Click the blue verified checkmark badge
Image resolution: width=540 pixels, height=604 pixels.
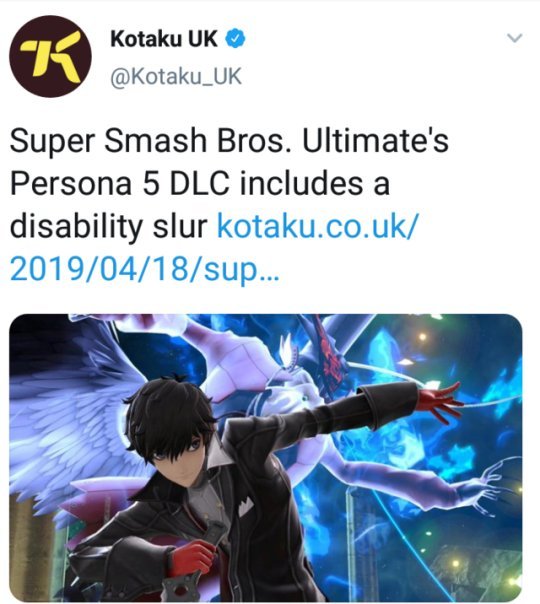click(235, 39)
